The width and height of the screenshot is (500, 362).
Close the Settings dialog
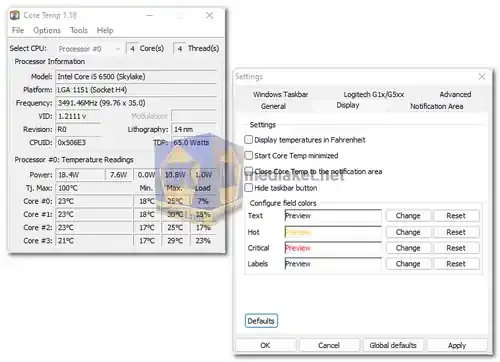(x=482, y=77)
